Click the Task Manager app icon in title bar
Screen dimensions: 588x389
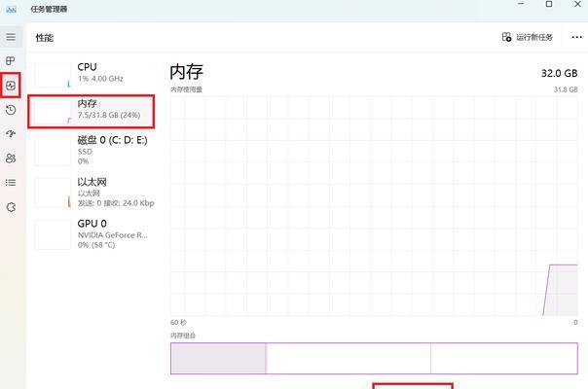12,10
